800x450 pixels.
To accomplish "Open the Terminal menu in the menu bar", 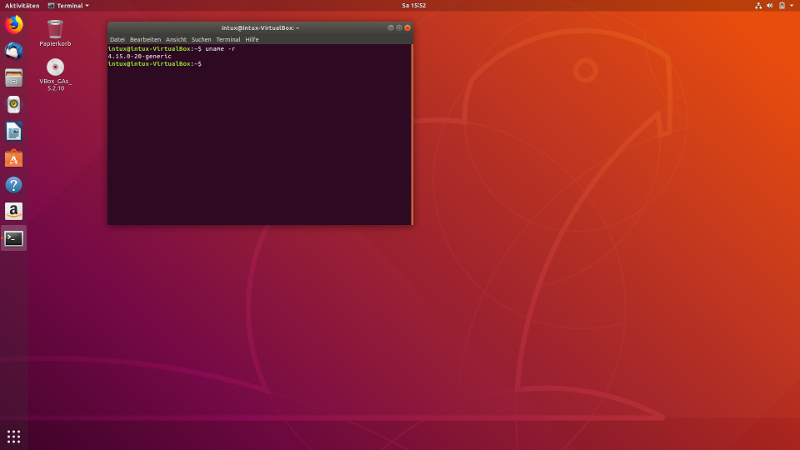I will coord(228,39).
